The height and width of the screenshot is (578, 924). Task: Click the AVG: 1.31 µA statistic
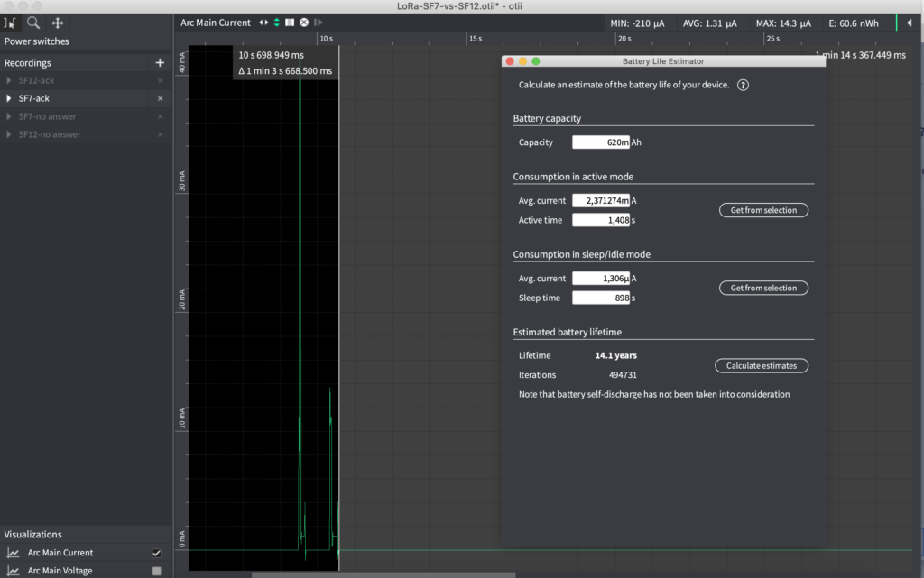709,23
